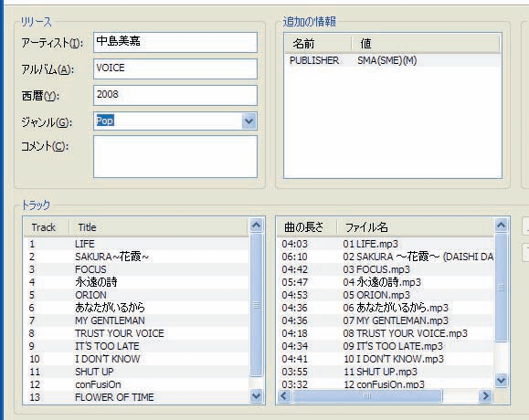The width and height of the screenshot is (529, 420).
Task: Click the 西暦 year field showing 2008
Action: [x=175, y=95]
